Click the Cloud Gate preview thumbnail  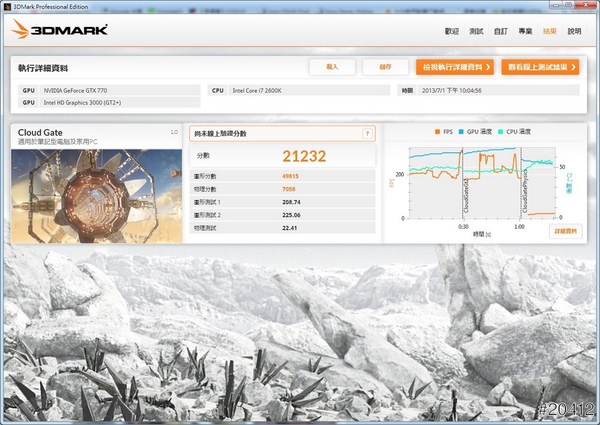click(x=96, y=196)
